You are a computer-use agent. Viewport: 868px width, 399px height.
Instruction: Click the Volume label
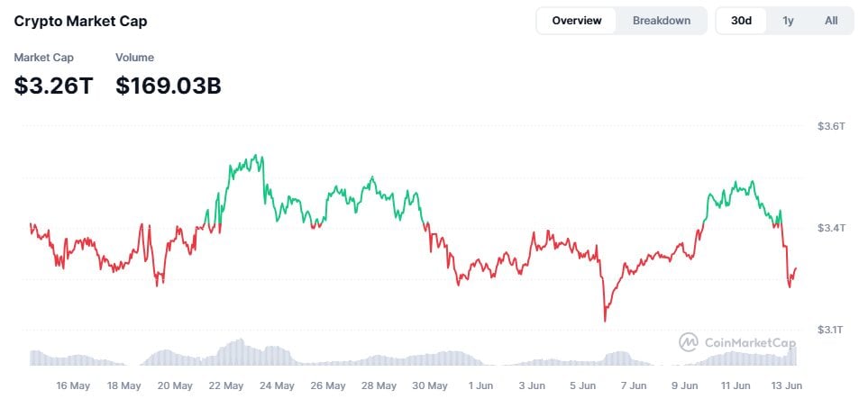(x=134, y=58)
